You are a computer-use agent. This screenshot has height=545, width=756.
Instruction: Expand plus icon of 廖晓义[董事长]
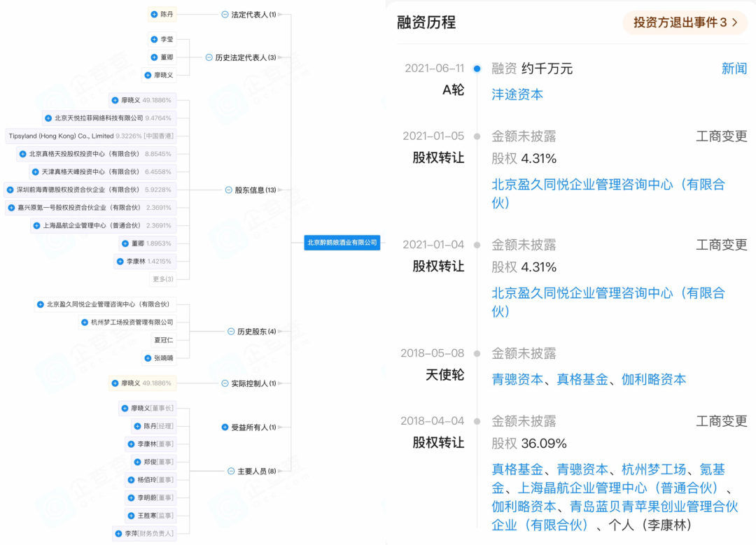(x=125, y=409)
